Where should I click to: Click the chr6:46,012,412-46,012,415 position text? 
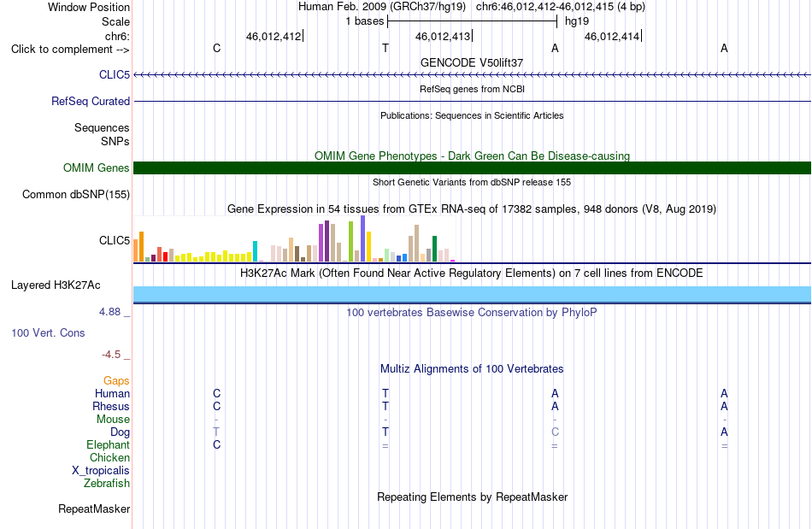point(544,7)
